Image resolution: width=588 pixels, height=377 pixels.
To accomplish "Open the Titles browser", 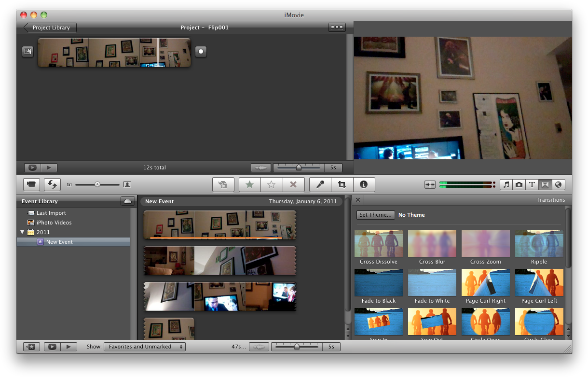I will (532, 184).
